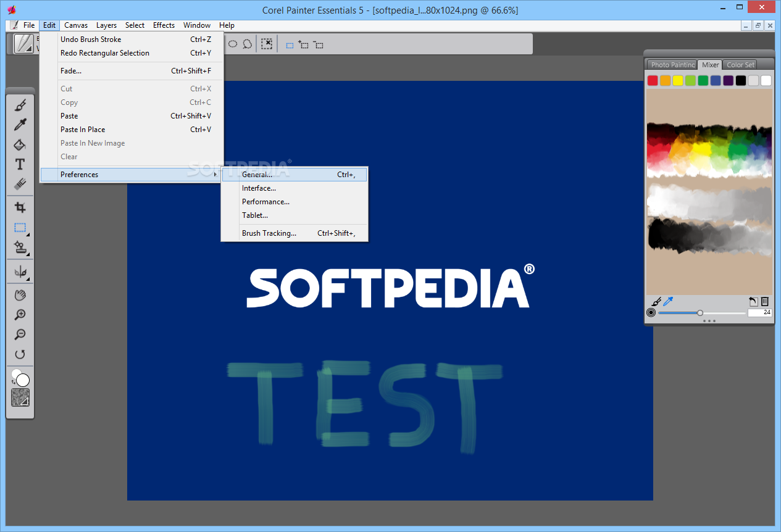Select the Brush tool in toolbox

(x=20, y=106)
